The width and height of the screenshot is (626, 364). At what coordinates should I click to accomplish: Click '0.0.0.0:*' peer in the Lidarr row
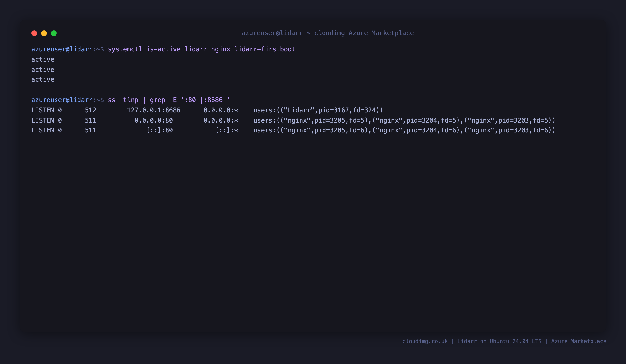[x=221, y=110]
